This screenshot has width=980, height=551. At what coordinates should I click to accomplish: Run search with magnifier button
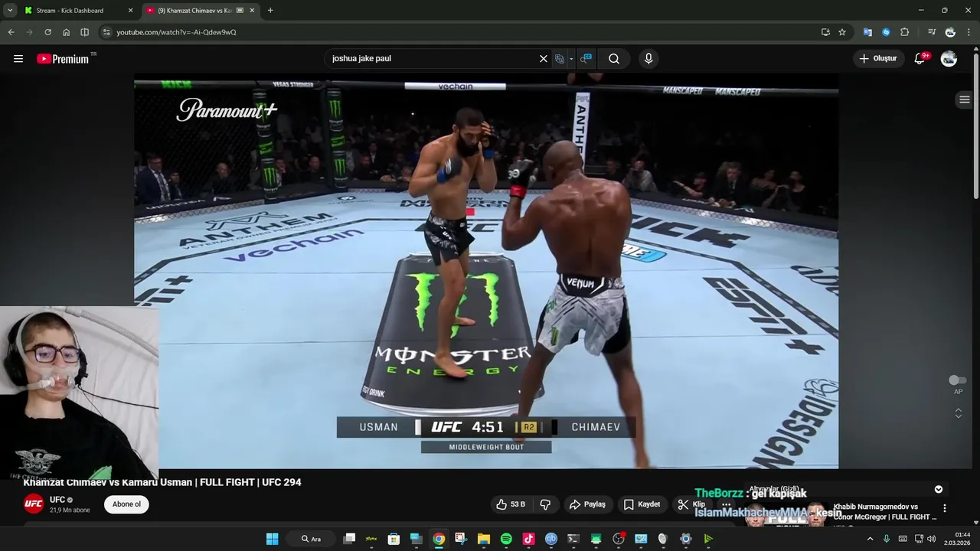614,59
